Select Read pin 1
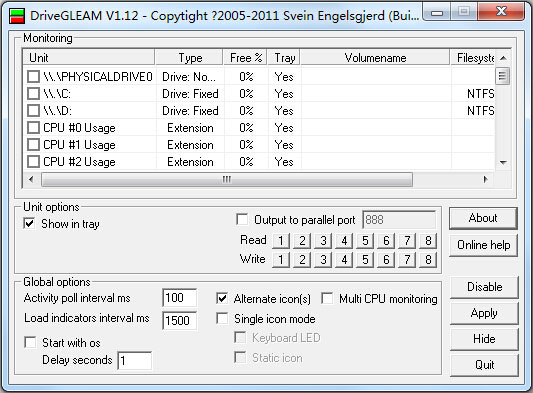Image resolution: width=533 pixels, height=393 pixels. click(281, 241)
